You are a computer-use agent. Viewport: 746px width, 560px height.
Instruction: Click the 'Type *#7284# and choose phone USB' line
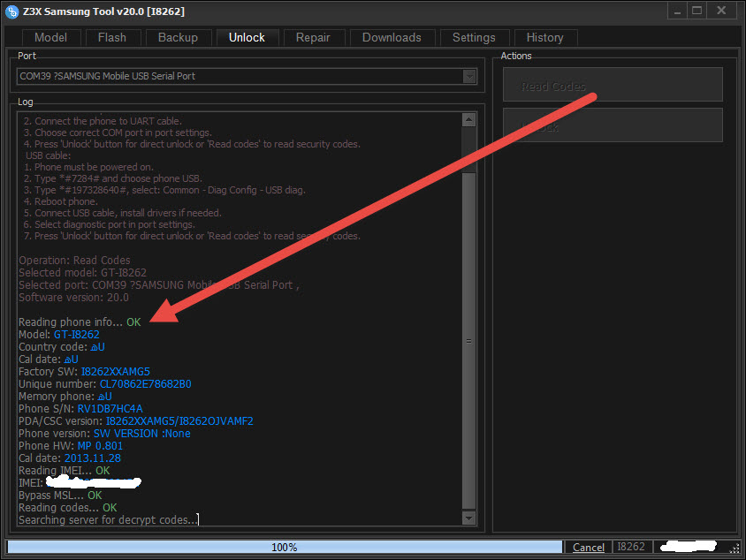coord(113,178)
